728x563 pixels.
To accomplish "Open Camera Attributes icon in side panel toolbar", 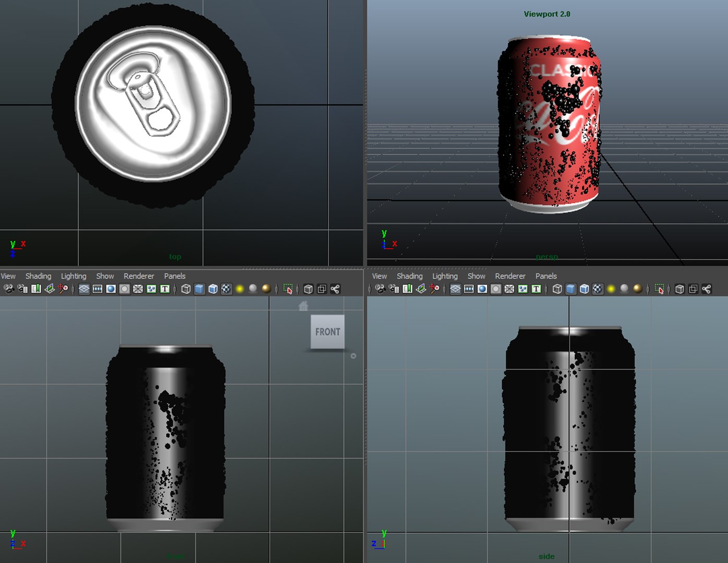I will [394, 289].
